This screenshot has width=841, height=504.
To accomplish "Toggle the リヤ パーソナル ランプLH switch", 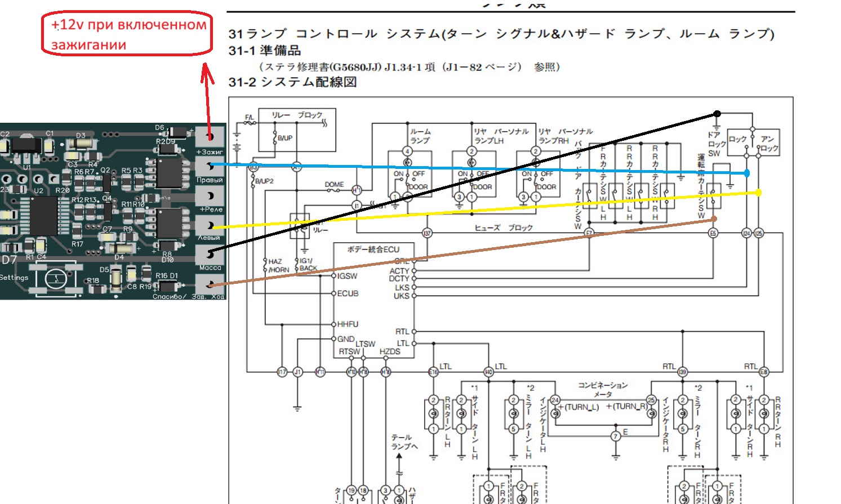I will 472,180.
